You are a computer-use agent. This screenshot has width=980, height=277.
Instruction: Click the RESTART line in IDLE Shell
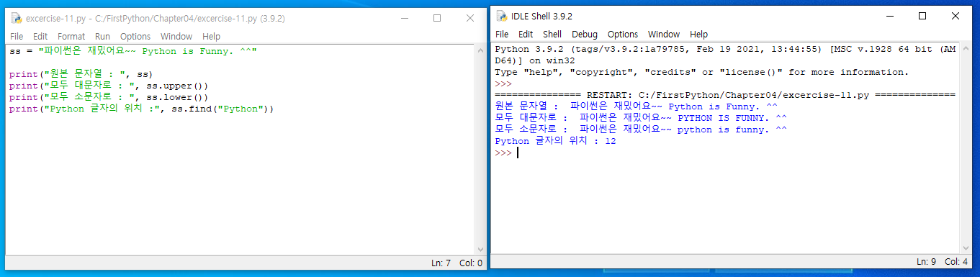tap(725, 95)
